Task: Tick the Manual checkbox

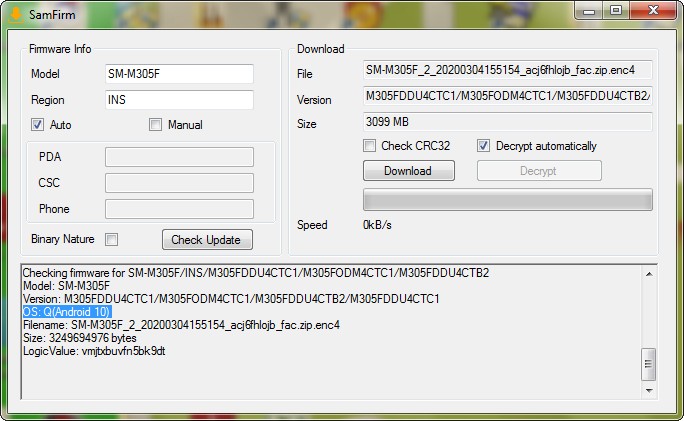Action: [155, 125]
